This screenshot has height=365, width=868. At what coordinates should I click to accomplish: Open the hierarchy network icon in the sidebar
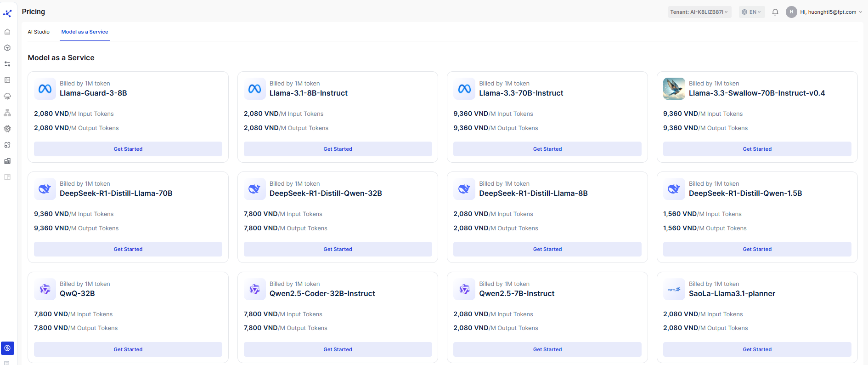pos(7,113)
